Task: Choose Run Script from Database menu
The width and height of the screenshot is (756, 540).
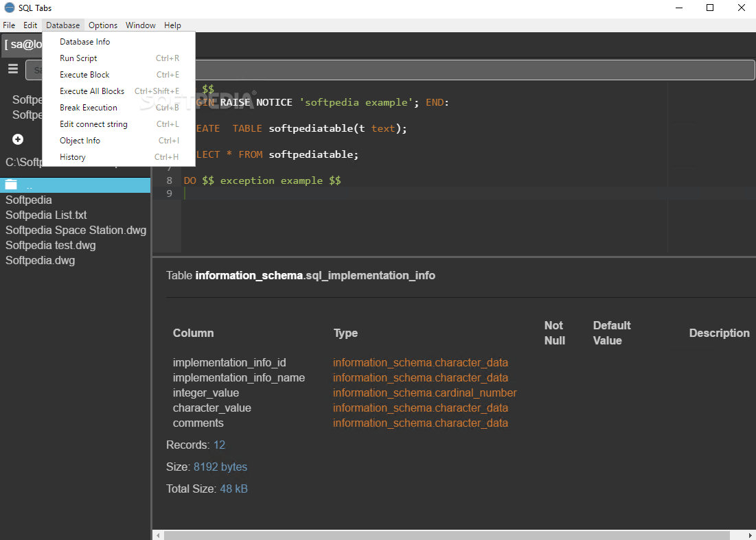Action: click(78, 58)
